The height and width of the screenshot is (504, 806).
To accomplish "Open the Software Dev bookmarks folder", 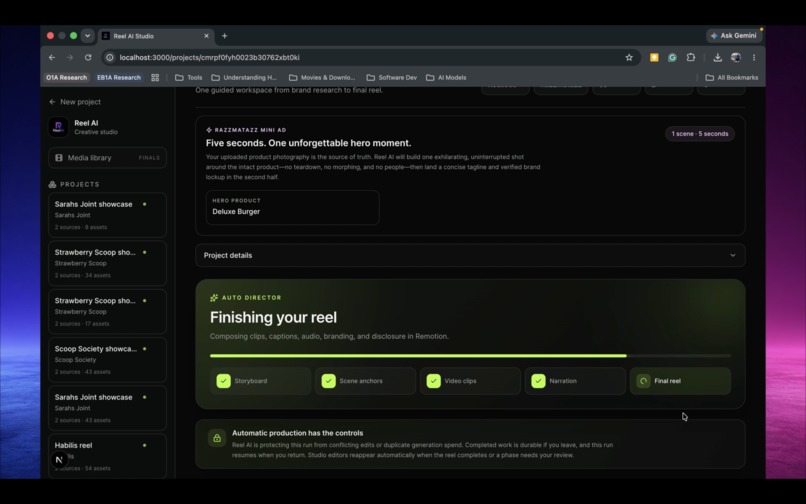I will 392,78.
